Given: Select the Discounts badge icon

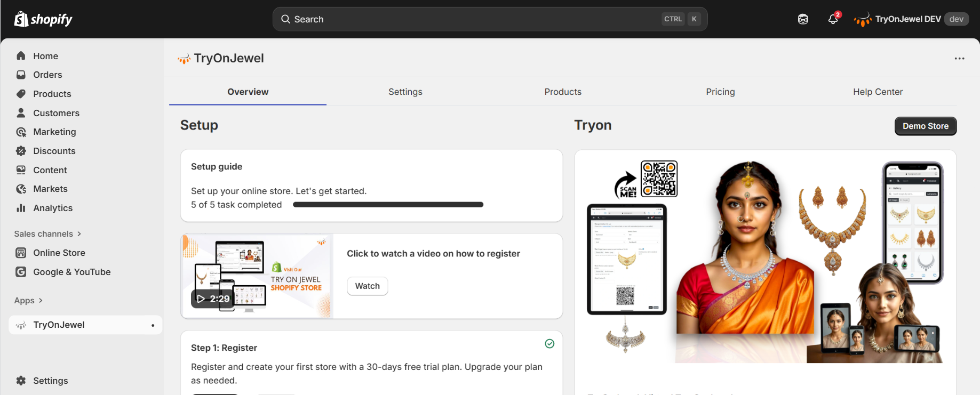Looking at the screenshot, I should [x=21, y=151].
